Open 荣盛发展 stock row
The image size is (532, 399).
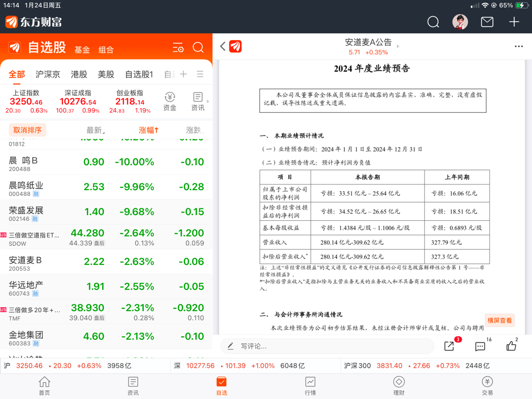[106, 212]
